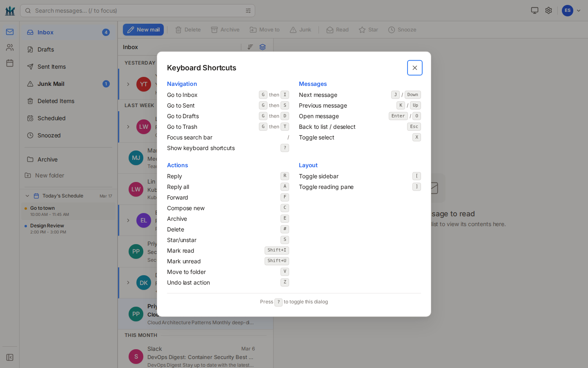Open the search filters icon in search bar
The height and width of the screenshot is (368, 588).
coord(248,11)
